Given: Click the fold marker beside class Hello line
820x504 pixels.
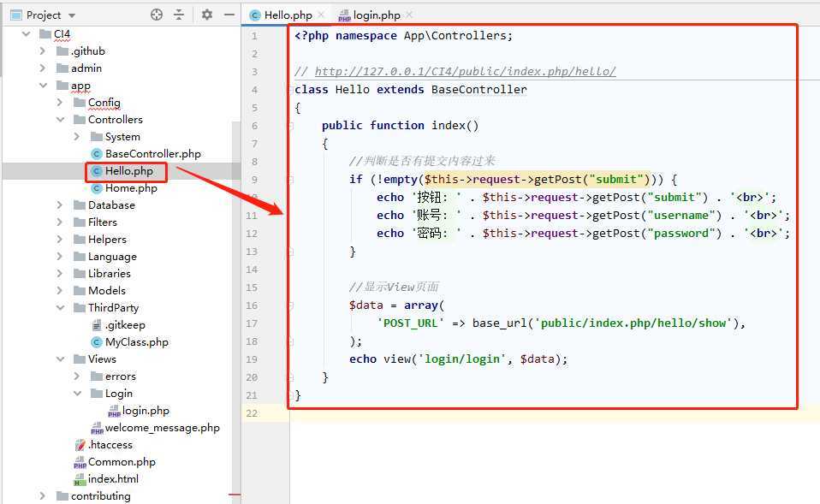Looking at the screenshot, I should coord(291,90).
